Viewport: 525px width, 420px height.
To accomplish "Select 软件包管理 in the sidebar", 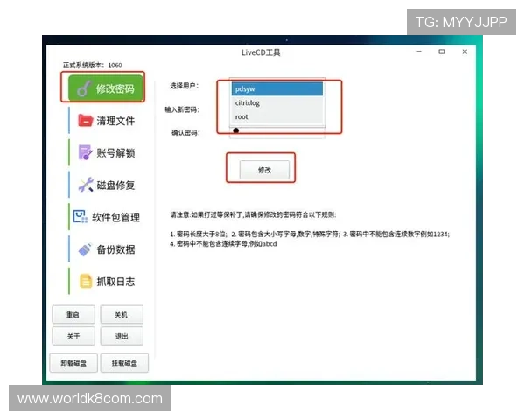I will point(107,217).
